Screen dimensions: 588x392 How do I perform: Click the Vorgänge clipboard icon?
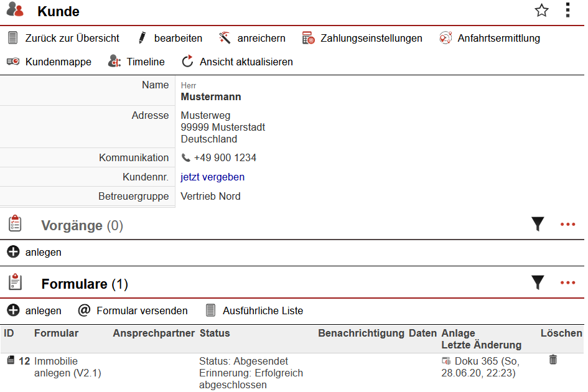[15, 223]
